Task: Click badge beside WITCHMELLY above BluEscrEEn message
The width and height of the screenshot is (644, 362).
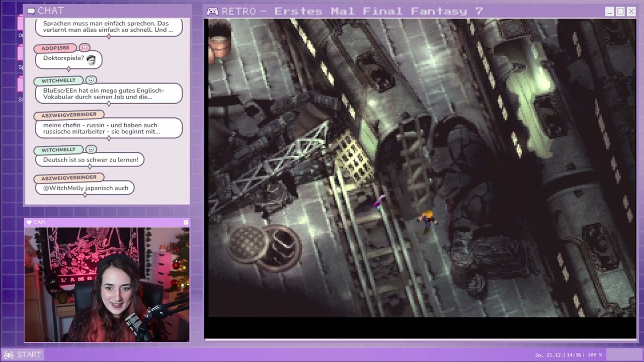Action: coord(91,80)
